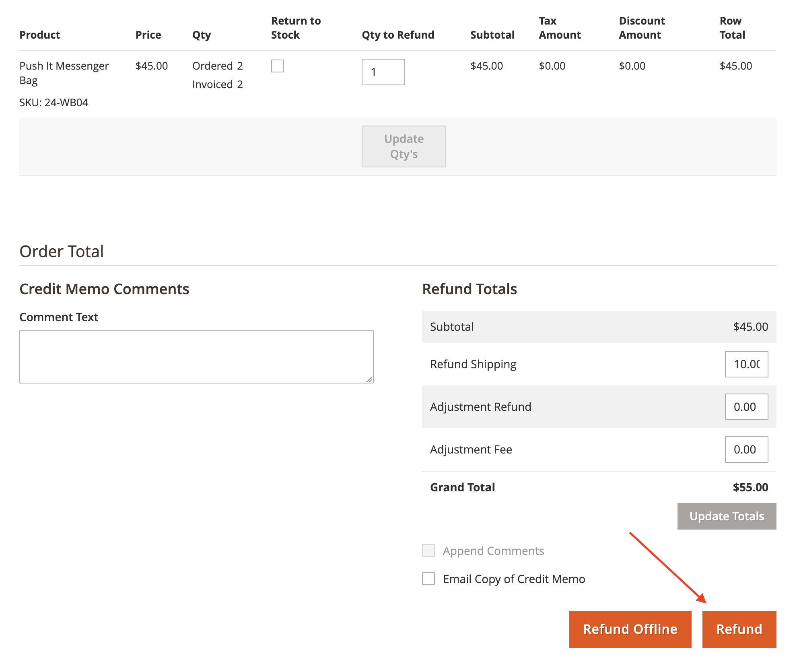The image size is (799, 672).
Task: Click the Push It Messenger Bag product name
Action: [64, 73]
